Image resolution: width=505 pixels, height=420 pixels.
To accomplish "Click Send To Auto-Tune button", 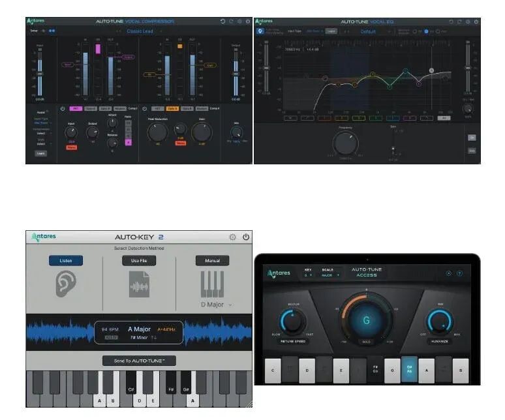I will coord(139,361).
